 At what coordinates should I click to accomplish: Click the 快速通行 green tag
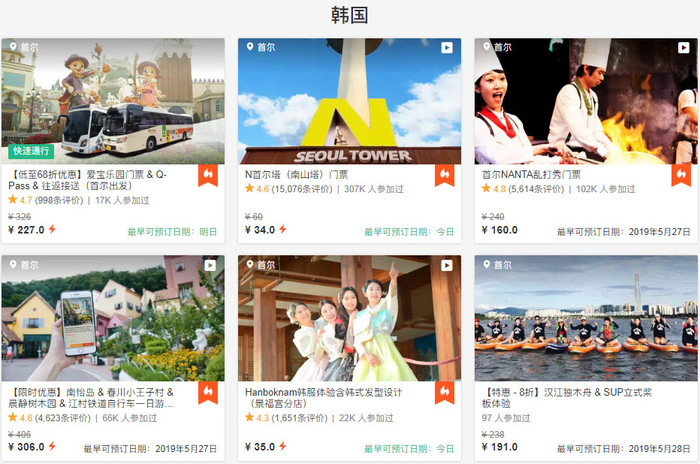click(31, 152)
